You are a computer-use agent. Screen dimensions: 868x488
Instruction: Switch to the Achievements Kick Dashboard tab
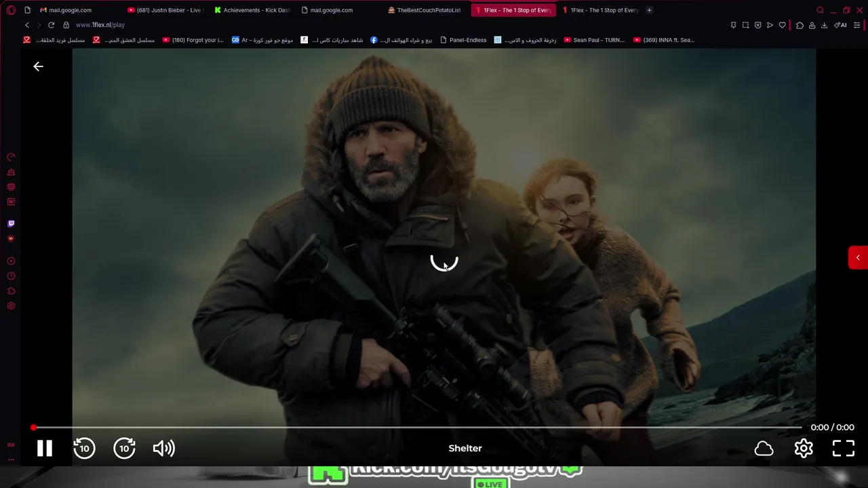click(252, 10)
